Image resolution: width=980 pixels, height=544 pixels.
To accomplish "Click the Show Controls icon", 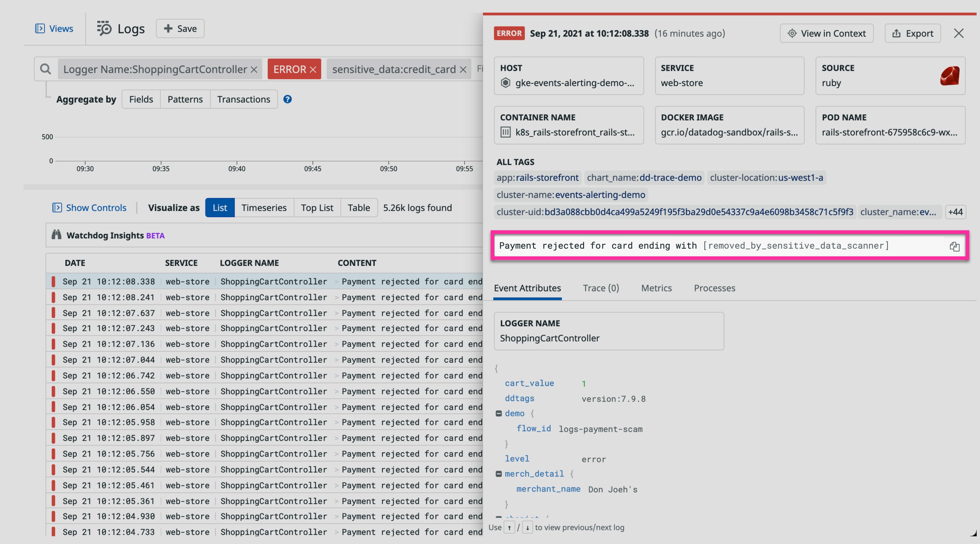I will [57, 207].
